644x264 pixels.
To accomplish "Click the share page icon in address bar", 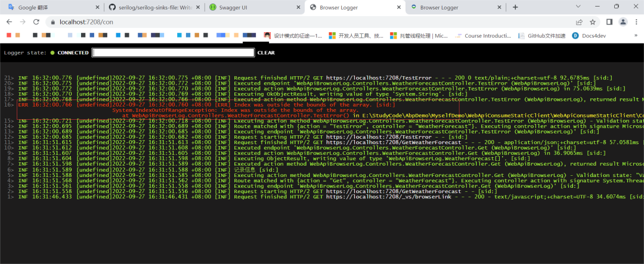I will tap(579, 22).
